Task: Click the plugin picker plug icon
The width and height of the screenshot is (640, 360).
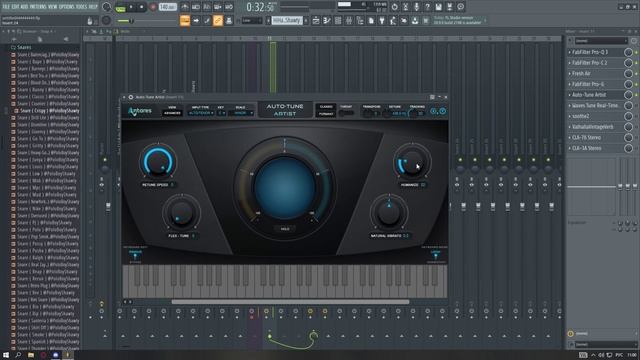Action: click(382, 20)
